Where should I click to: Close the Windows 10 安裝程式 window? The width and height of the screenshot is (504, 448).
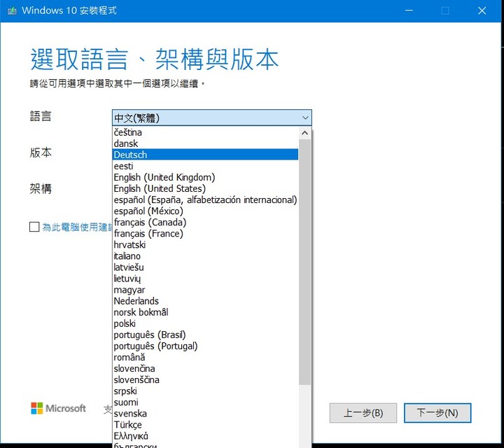(x=482, y=10)
